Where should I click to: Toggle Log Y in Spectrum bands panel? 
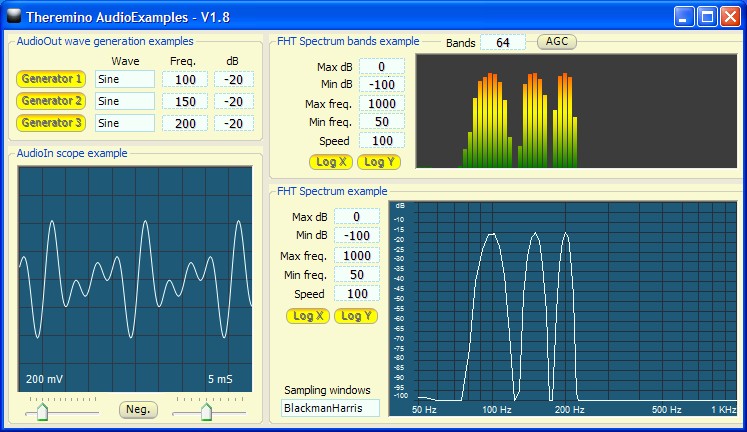378,162
